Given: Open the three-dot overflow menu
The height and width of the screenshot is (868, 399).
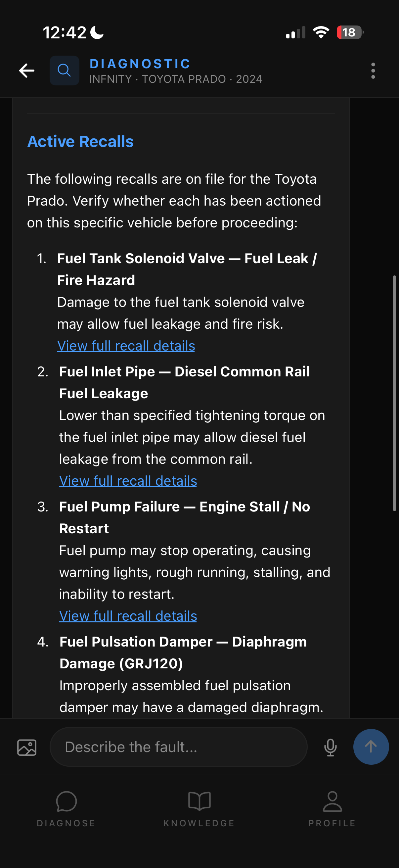Looking at the screenshot, I should [x=373, y=71].
